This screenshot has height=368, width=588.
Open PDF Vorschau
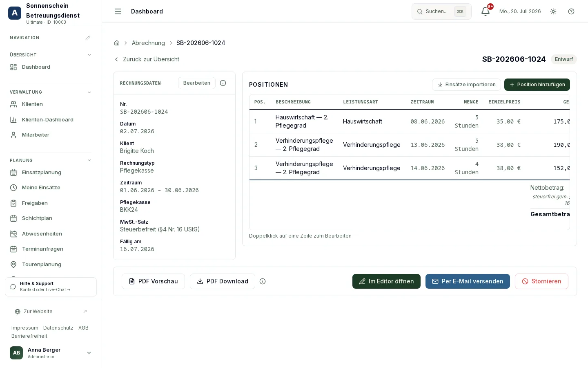tap(153, 281)
